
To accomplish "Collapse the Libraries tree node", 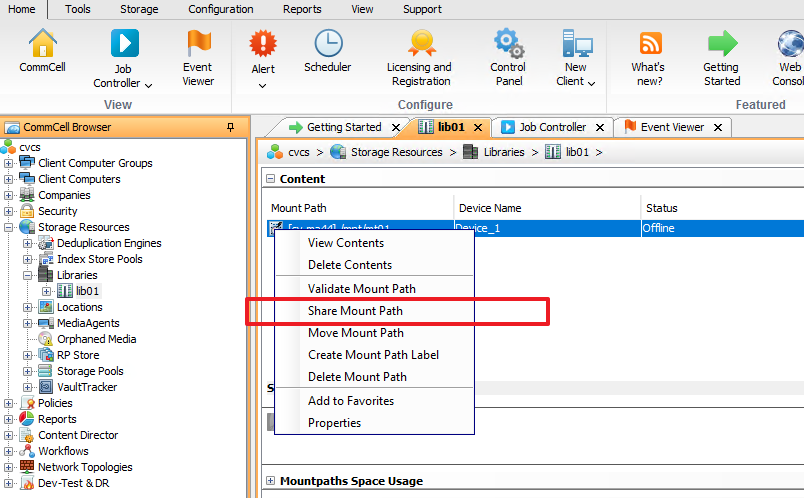I will [28, 275].
